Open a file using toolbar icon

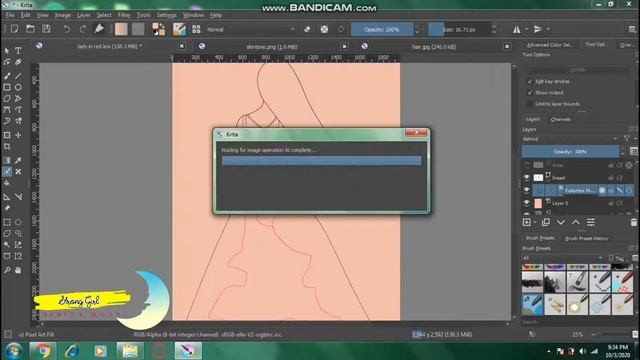30,29
